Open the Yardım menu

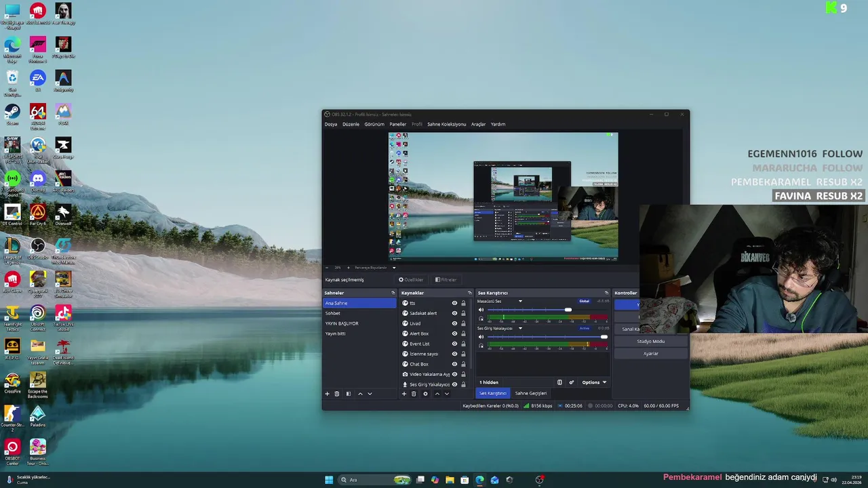pos(498,124)
